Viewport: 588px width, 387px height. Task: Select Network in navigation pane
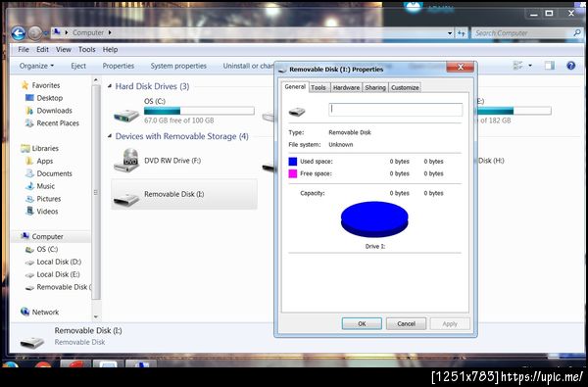pyautogui.click(x=45, y=312)
